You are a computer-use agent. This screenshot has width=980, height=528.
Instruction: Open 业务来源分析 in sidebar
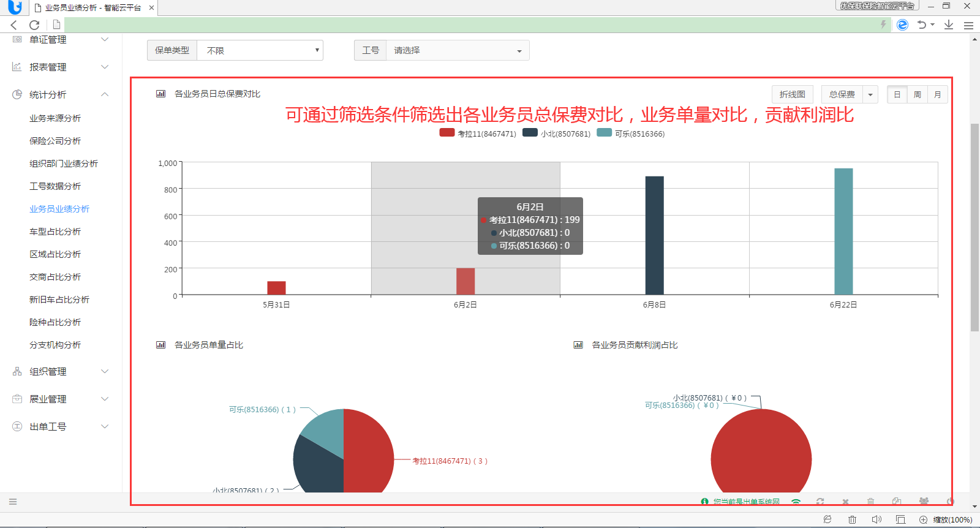pyautogui.click(x=55, y=118)
